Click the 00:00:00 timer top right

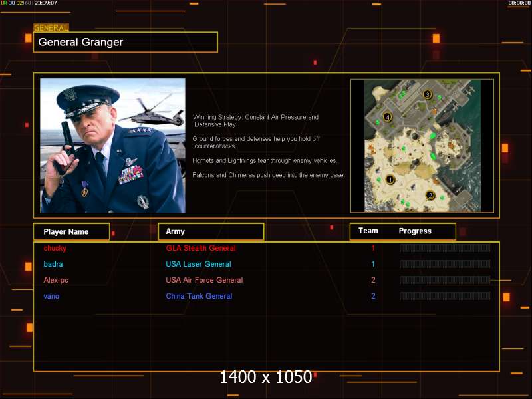519,3
